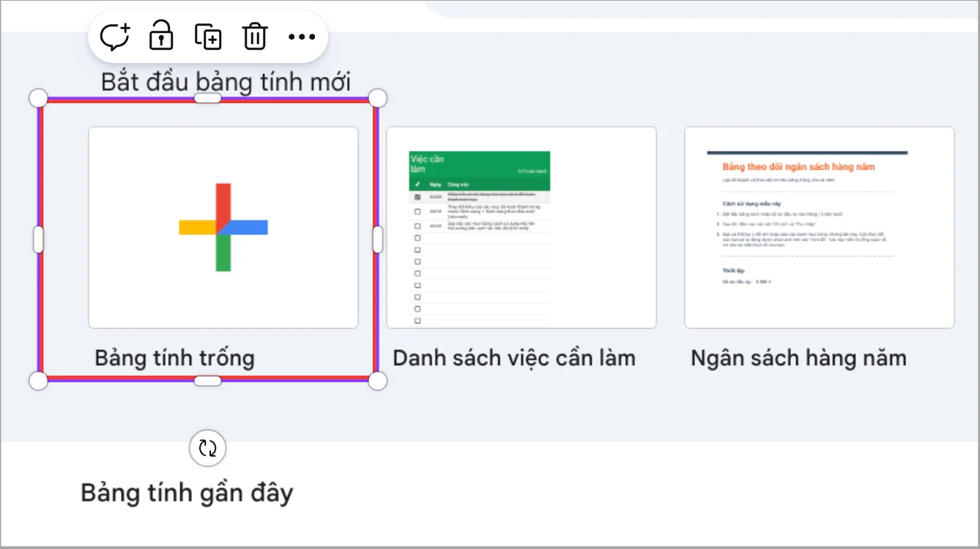The width and height of the screenshot is (980, 549).
Task: Open the annual budget template thumbnail
Action: (820, 228)
